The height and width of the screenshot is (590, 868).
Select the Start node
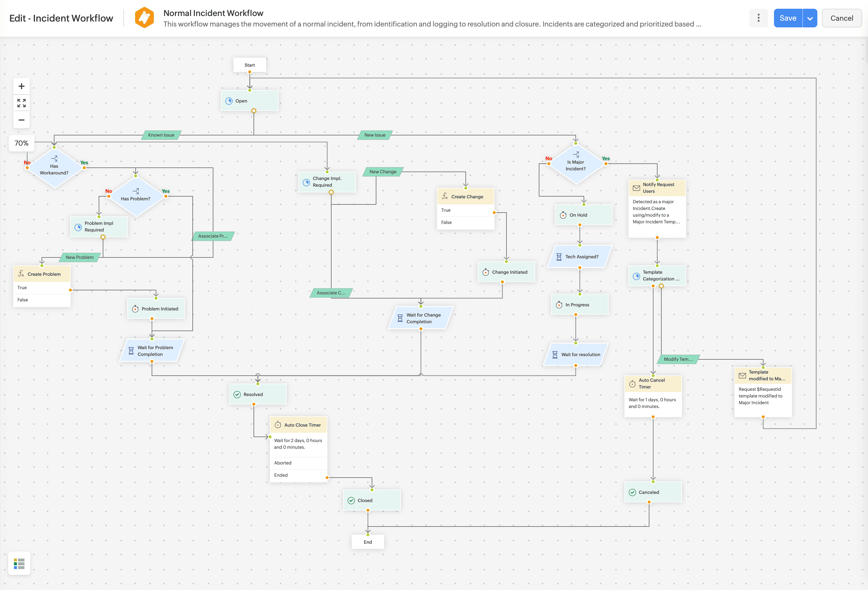249,65
